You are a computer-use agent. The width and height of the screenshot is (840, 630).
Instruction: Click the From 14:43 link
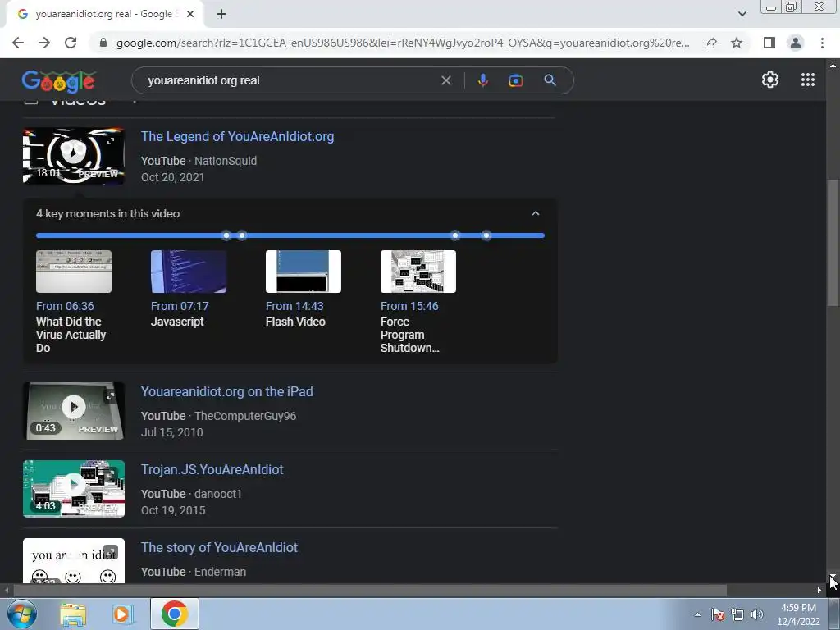294,306
